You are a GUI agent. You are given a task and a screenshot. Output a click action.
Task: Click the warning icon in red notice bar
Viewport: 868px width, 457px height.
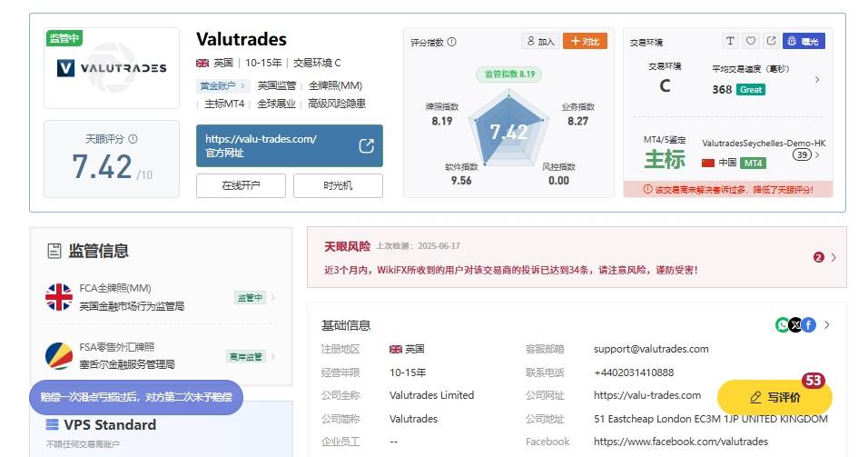(x=647, y=190)
